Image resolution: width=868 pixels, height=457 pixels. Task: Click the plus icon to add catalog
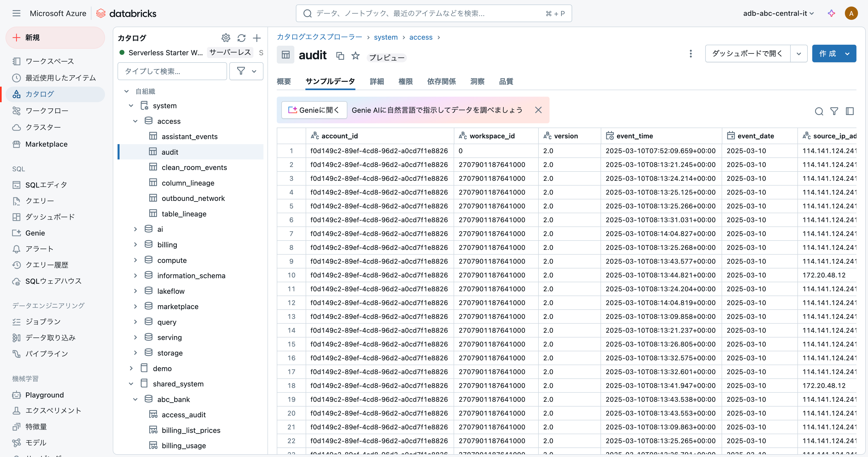pyautogui.click(x=257, y=38)
